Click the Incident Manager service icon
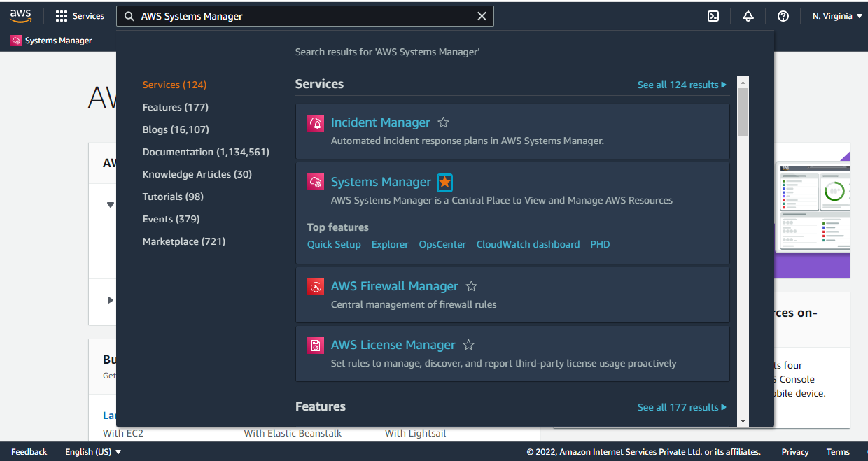The image size is (868, 461). (x=316, y=122)
